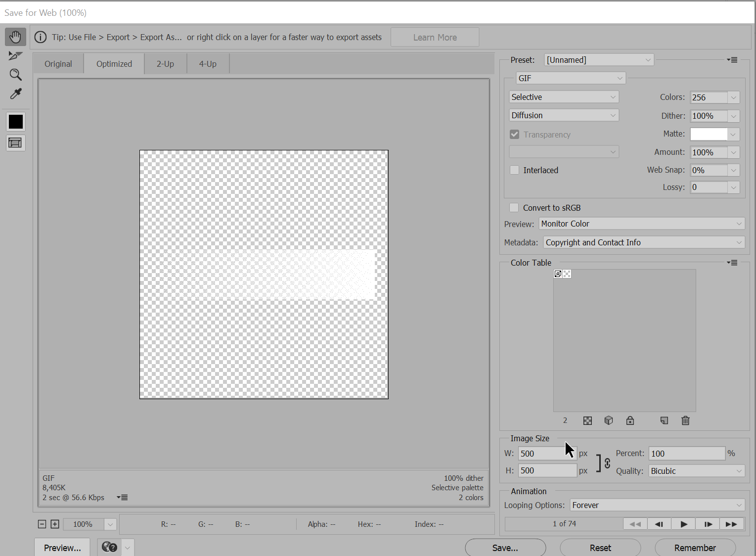Click the image Width input field
Screen dimensions: 756x556
click(547, 454)
